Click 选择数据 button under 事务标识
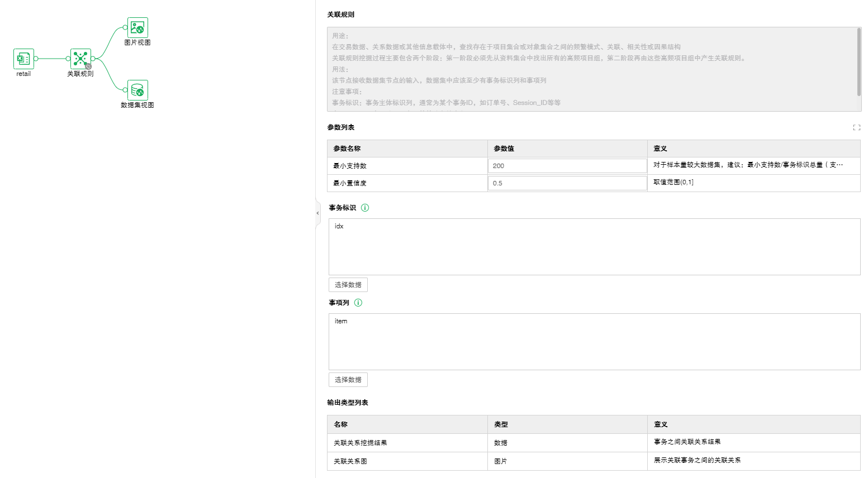Image resolution: width=868 pixels, height=478 pixels. tap(348, 285)
